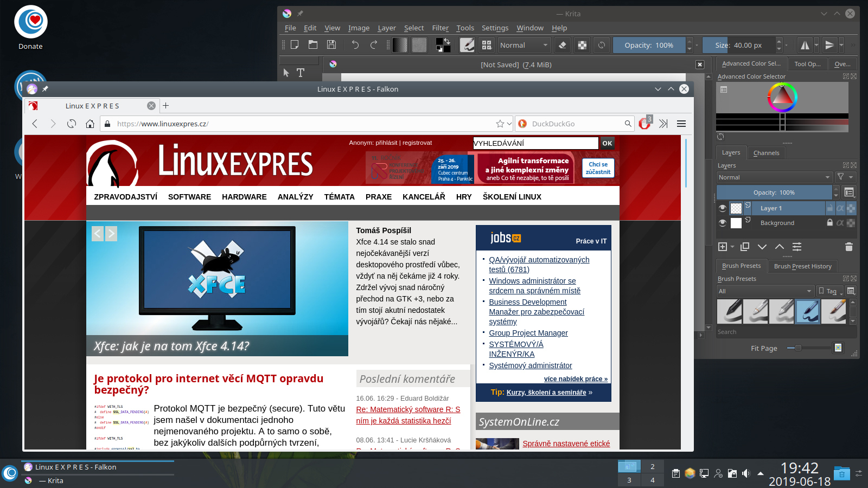Open the gradient chooser in Krita toolbar

400,45
